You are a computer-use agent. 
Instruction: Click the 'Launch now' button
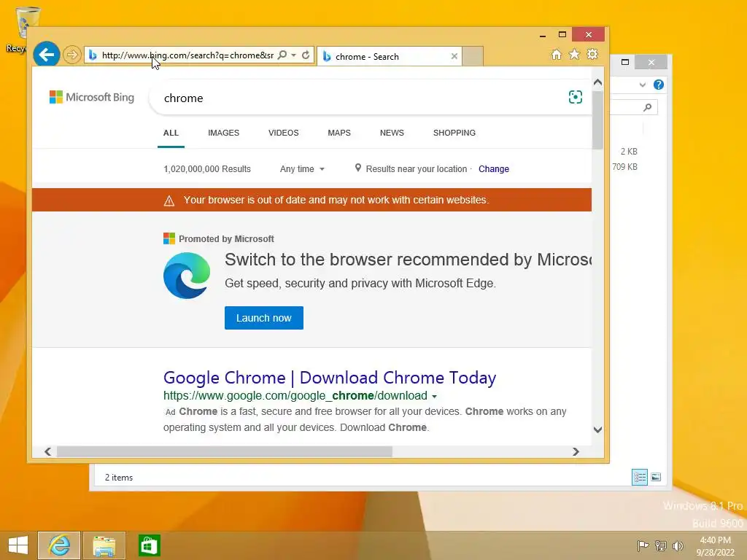click(264, 318)
